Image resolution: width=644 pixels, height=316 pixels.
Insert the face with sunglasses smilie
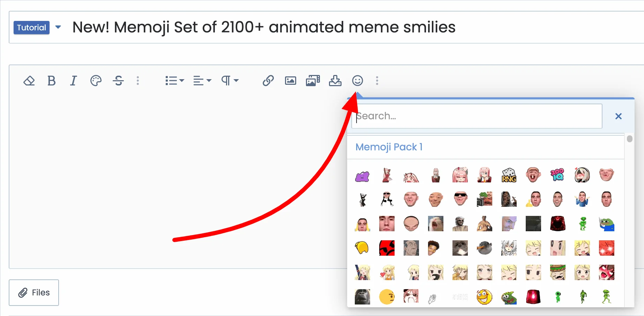coord(460,199)
